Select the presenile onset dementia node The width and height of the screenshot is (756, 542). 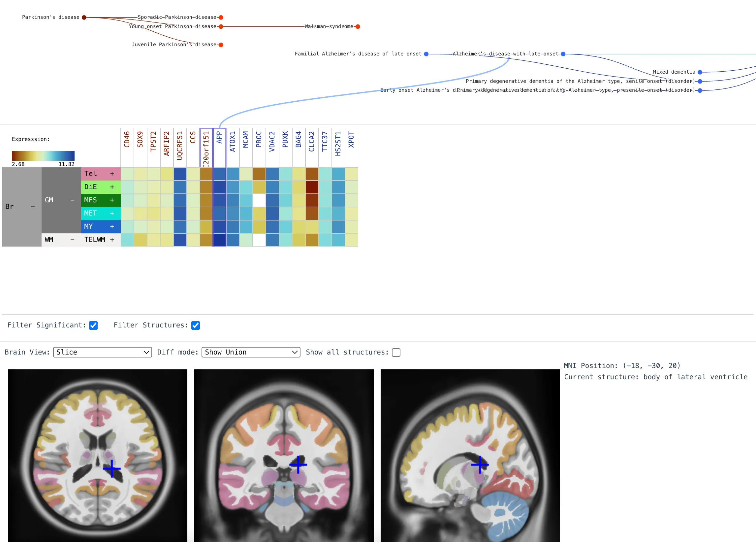click(x=700, y=90)
